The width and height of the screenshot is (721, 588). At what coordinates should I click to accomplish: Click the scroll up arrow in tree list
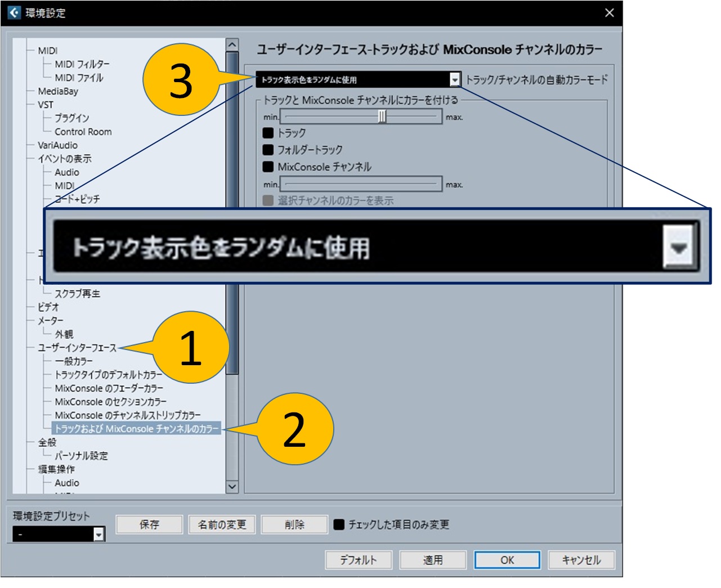pos(232,45)
